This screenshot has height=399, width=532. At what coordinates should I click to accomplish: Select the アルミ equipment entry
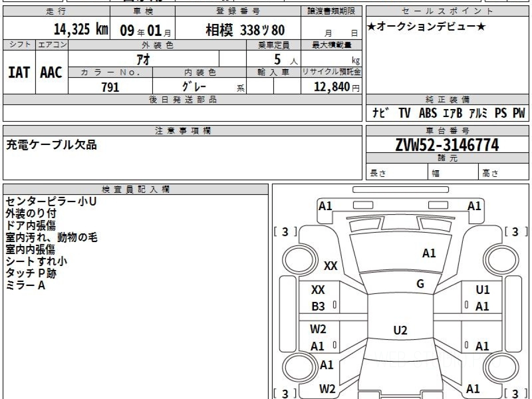tap(478, 113)
